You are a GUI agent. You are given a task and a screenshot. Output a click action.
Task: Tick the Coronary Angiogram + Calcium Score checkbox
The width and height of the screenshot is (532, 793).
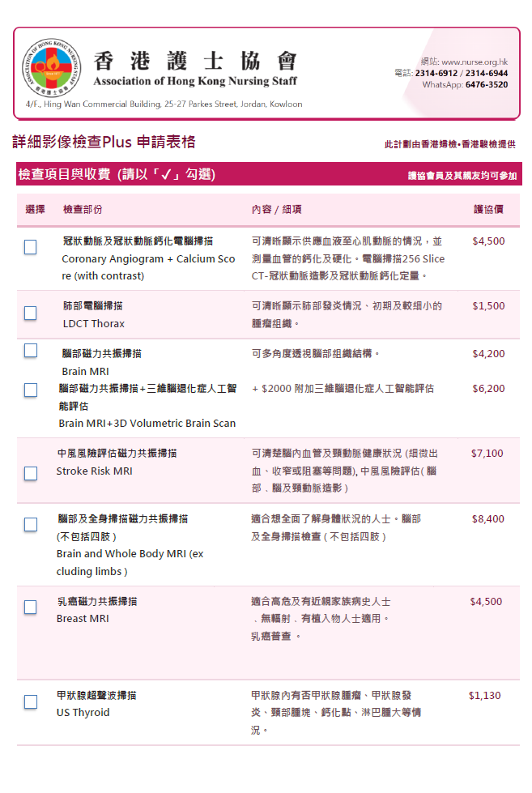pyautogui.click(x=30, y=247)
